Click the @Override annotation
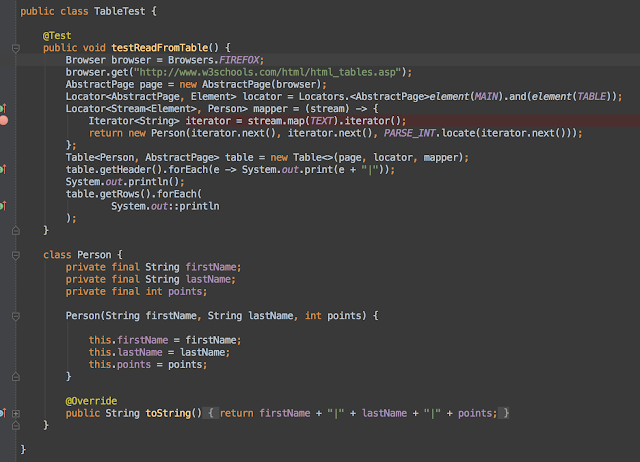 [x=91, y=401]
